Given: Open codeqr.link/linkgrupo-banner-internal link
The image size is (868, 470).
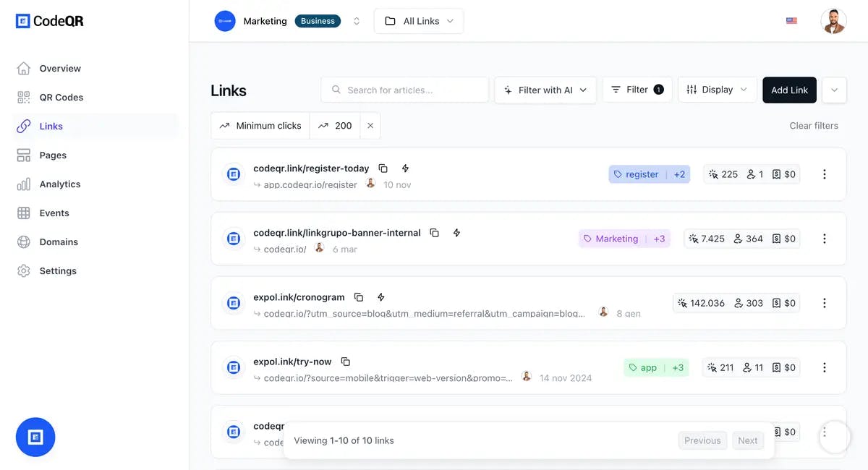Looking at the screenshot, I should pyautogui.click(x=337, y=233).
